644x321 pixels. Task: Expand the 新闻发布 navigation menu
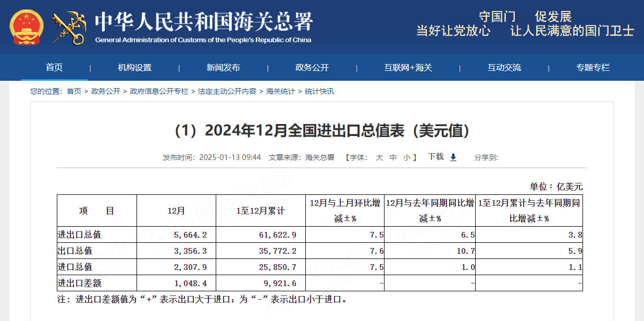[223, 68]
